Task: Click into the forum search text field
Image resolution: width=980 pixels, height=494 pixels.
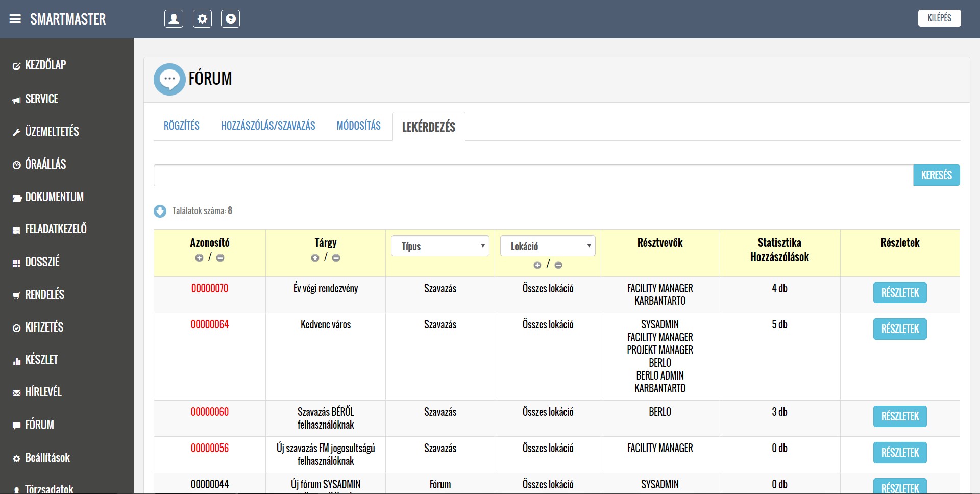Action: (533, 175)
